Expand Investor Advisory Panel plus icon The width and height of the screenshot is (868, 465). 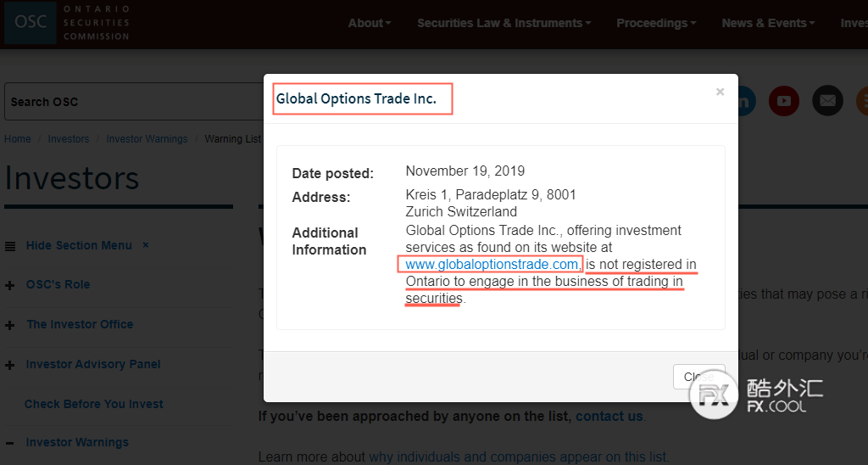(9, 365)
